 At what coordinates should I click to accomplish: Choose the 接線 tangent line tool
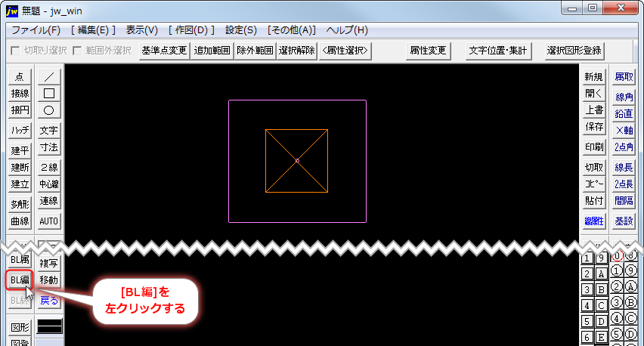[x=20, y=94]
